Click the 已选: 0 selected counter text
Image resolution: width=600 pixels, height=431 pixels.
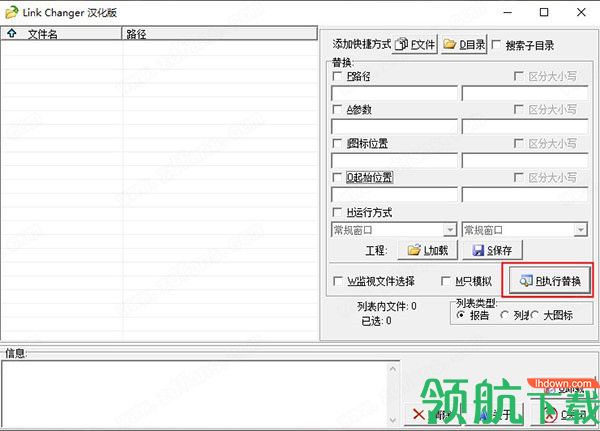pos(376,321)
